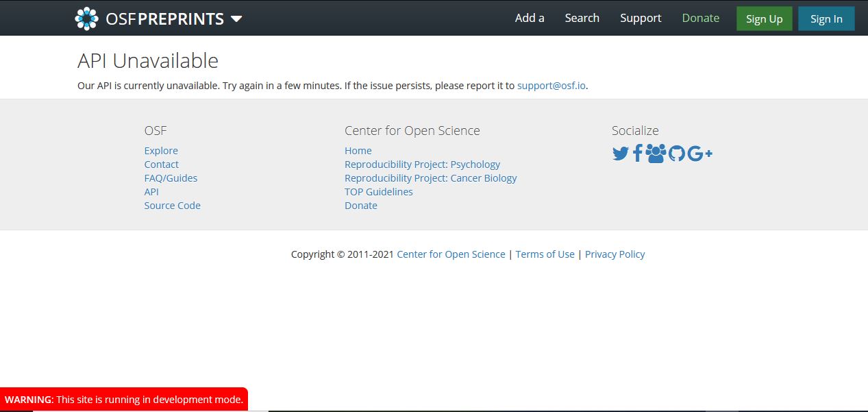Open the FAQ/Guides footer link
The width and height of the screenshot is (868, 412).
[x=171, y=178]
